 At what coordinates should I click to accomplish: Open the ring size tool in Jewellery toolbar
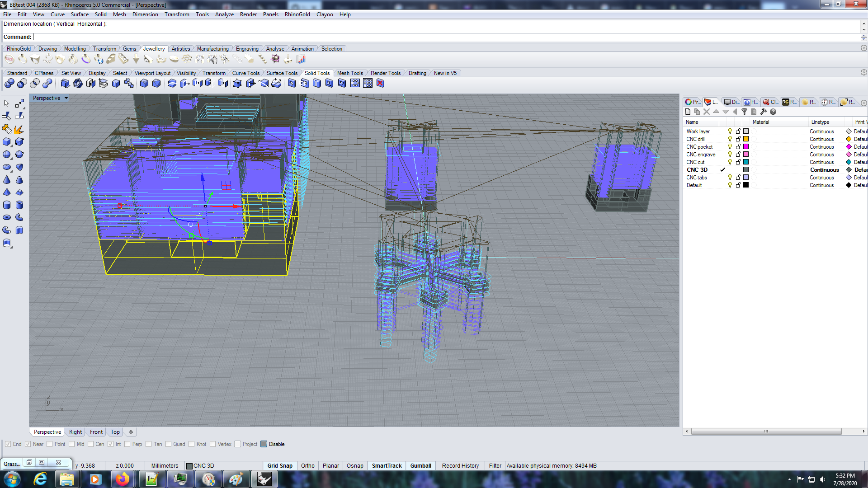(9, 59)
